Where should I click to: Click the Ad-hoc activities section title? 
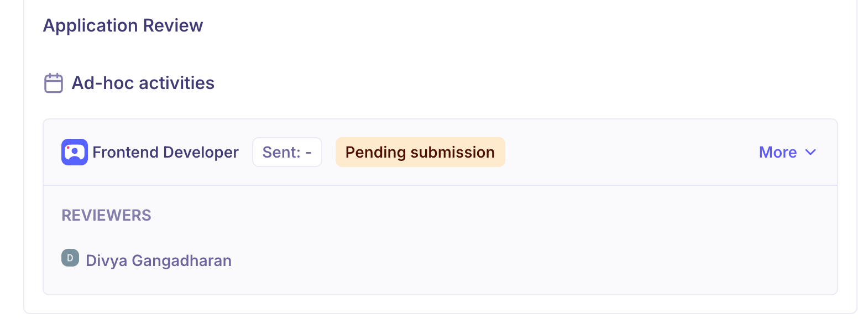(x=143, y=83)
